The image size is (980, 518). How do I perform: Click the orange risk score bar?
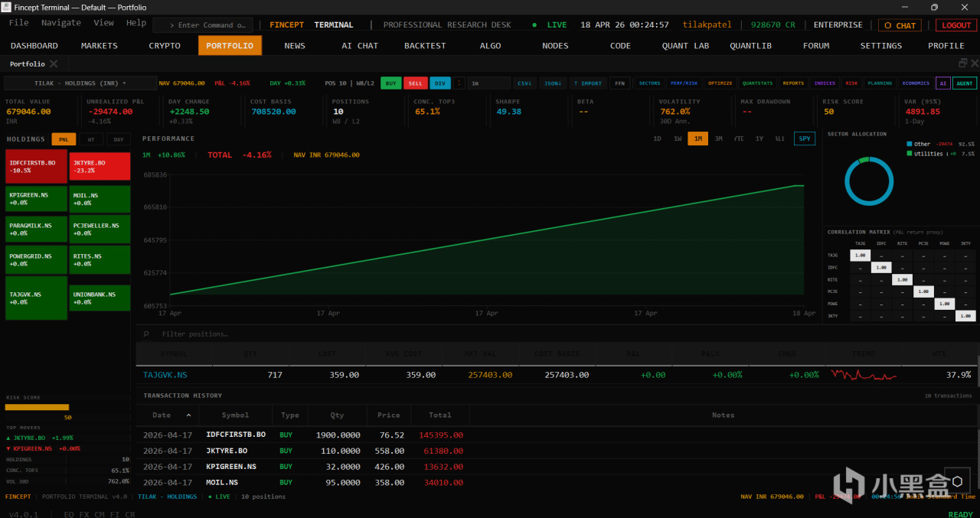[37, 407]
